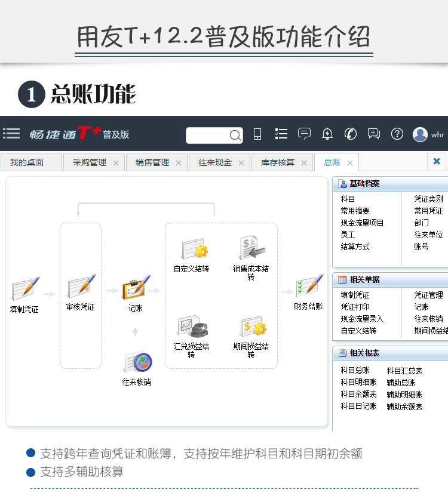Open 科目日记账 report

point(358,406)
